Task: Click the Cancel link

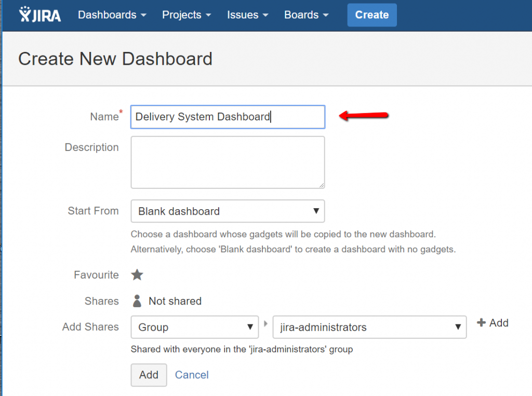Action: point(191,375)
